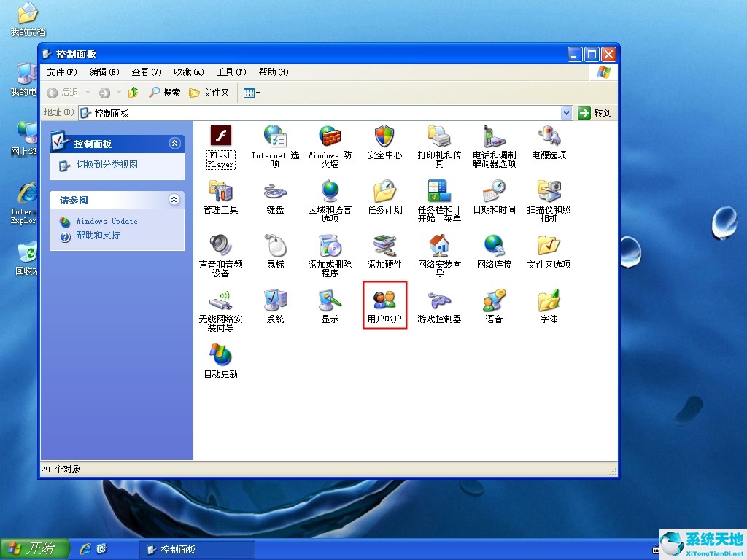Open Internet 选项 icon
The height and width of the screenshot is (560, 747).
275,147
